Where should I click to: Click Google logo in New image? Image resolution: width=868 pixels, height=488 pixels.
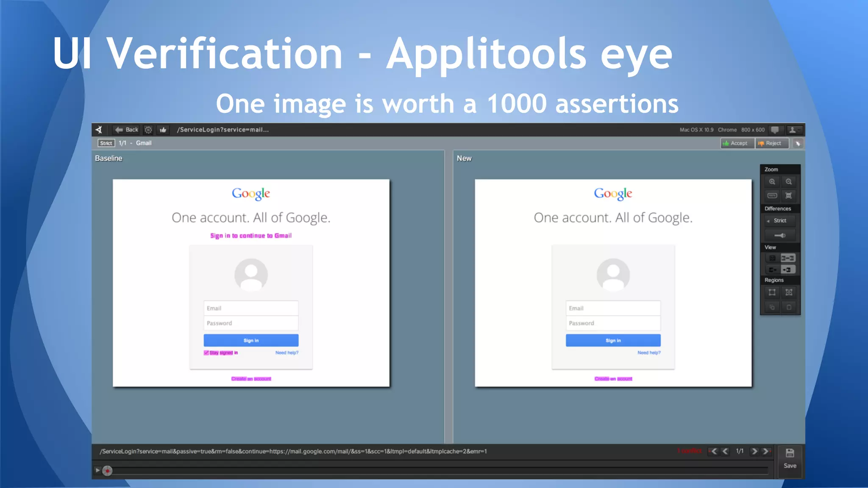pyautogui.click(x=613, y=194)
